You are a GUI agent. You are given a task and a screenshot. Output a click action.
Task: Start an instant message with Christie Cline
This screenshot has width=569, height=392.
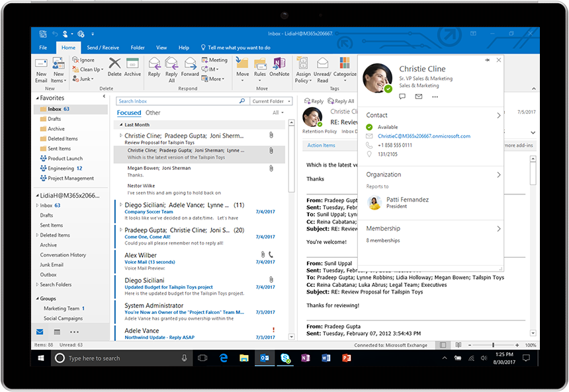[x=402, y=97]
